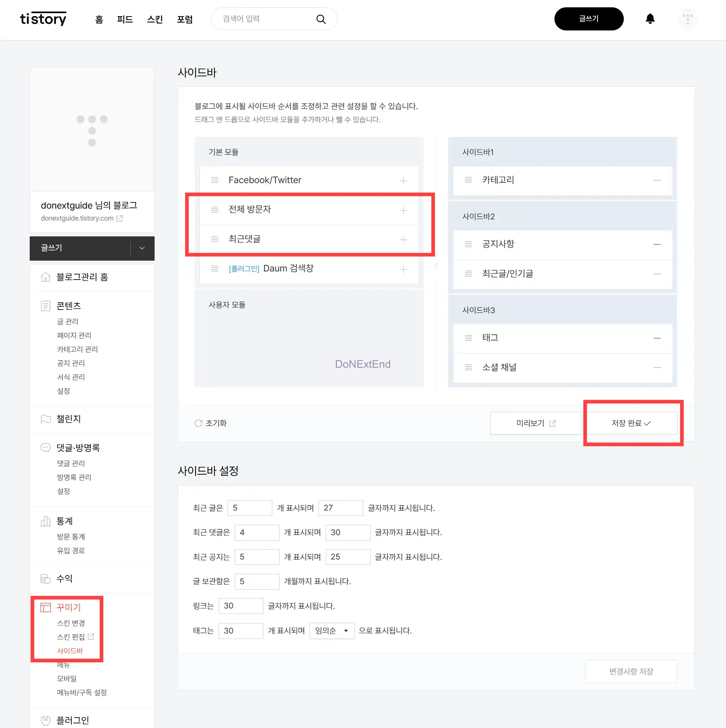Remove 소셜 채널 module with minus icon
Screen dimensions: 726x728
[x=657, y=367]
